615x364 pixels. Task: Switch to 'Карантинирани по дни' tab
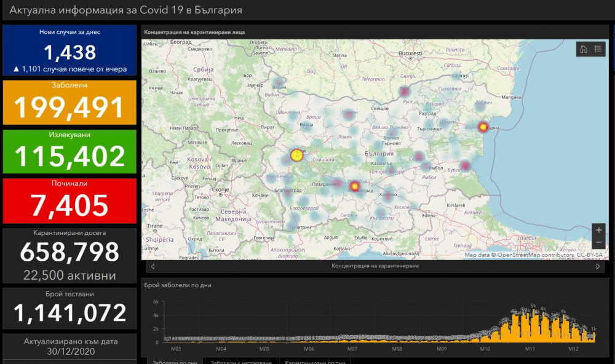[315, 362]
